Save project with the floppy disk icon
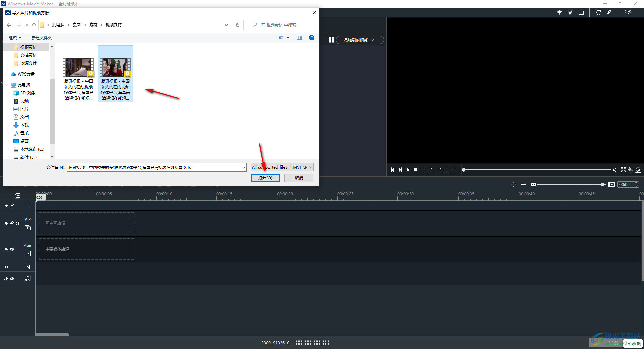This screenshot has height=349, width=644. [x=581, y=12]
